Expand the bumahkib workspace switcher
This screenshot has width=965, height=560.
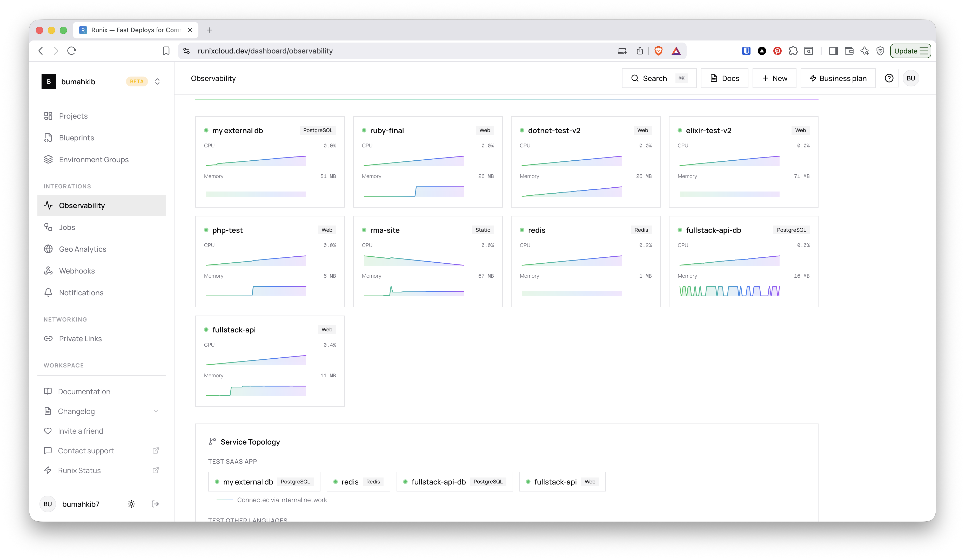point(157,81)
